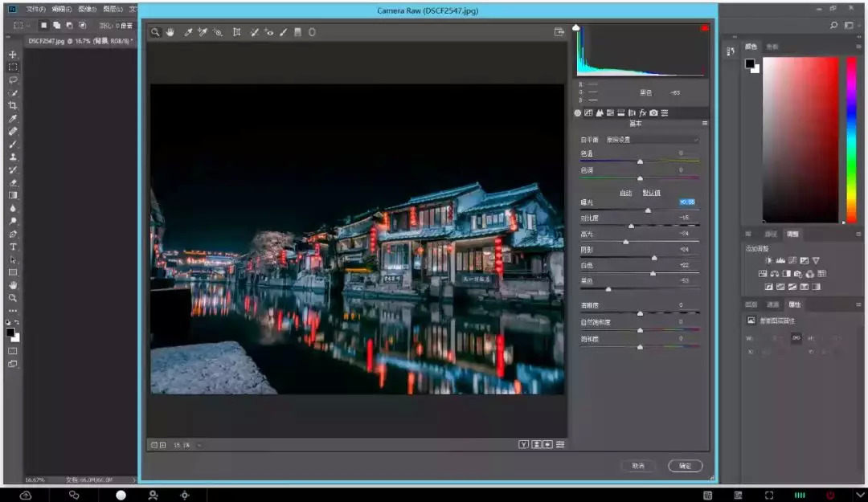Open the Camera Calibration panel icon

[653, 112]
